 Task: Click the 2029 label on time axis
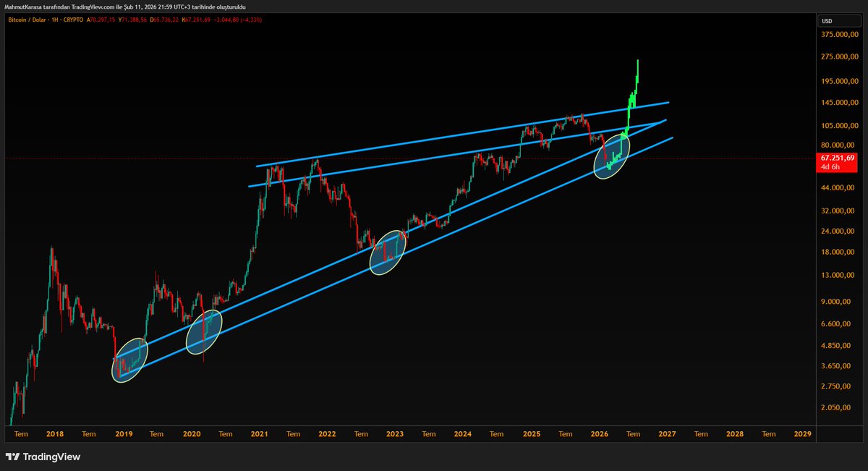tap(802, 434)
